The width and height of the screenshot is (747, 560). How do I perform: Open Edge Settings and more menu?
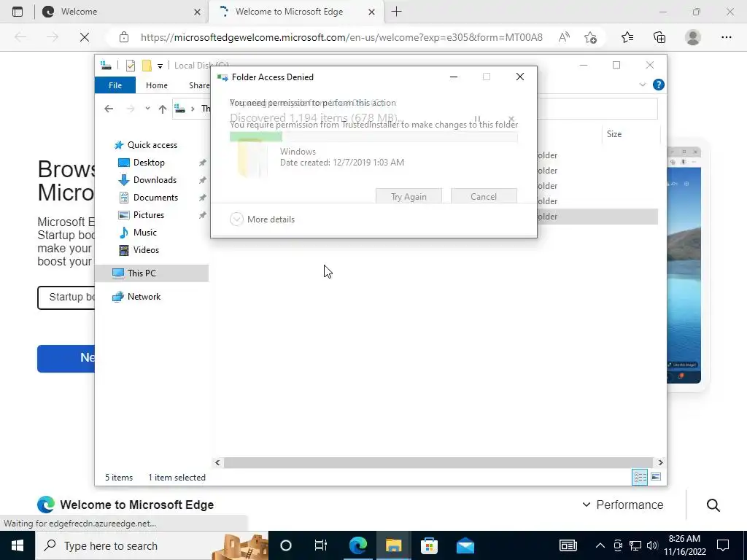(726, 37)
